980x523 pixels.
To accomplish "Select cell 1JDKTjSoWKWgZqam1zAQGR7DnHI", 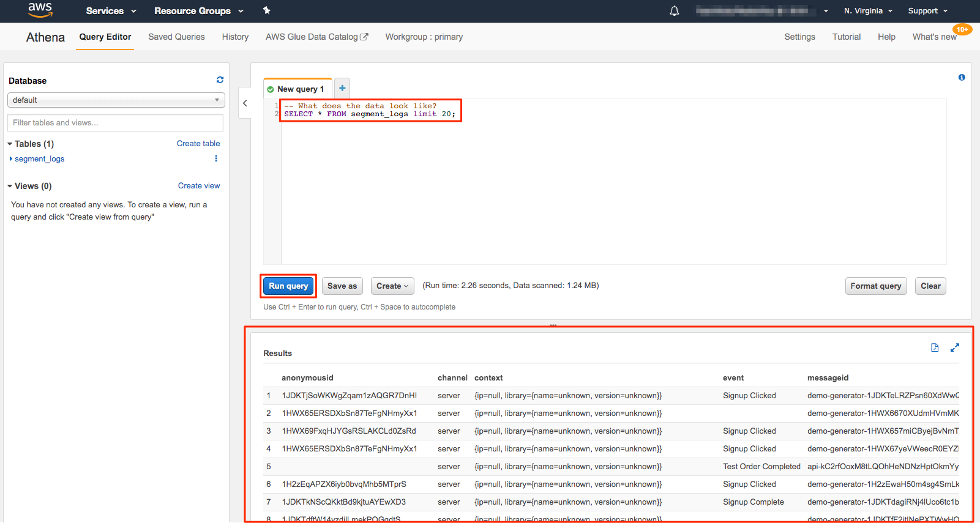I will 349,396.
